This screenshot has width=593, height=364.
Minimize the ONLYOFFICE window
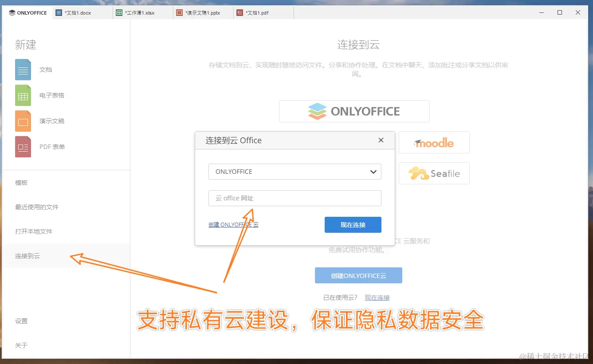point(541,13)
